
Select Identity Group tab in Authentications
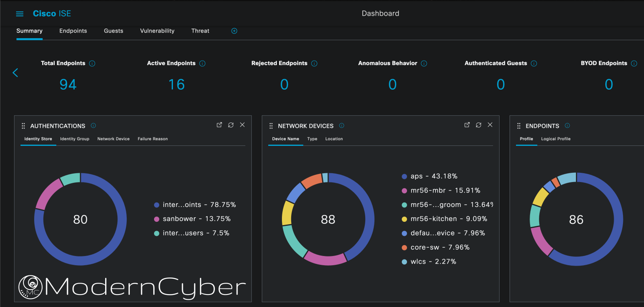coord(75,139)
